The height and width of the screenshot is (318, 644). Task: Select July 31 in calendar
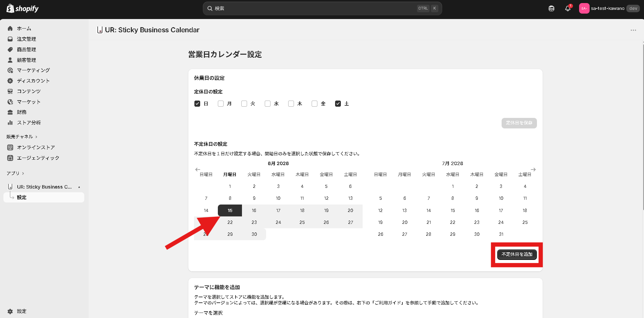tap(501, 234)
